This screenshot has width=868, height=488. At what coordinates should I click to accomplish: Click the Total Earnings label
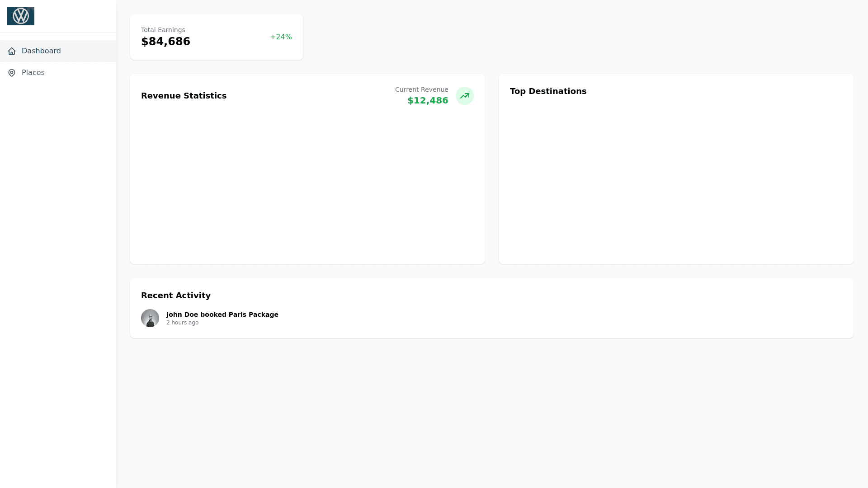163,30
